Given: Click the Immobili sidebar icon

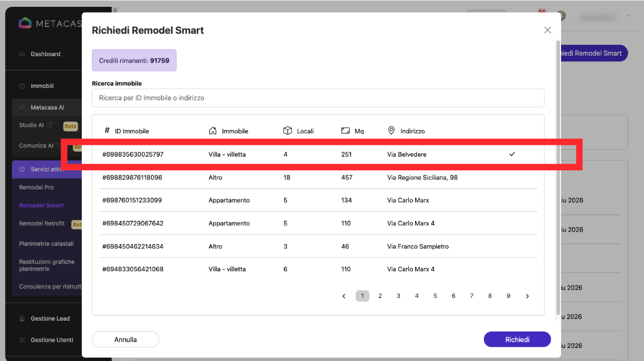Looking at the screenshot, I should [x=22, y=86].
